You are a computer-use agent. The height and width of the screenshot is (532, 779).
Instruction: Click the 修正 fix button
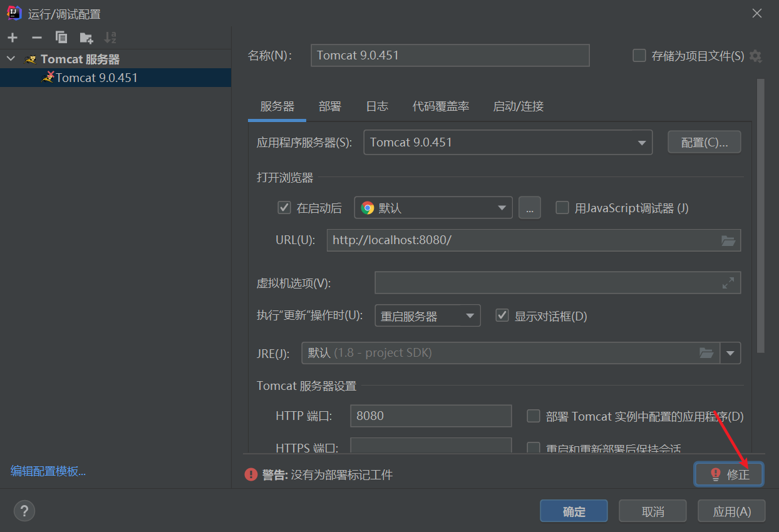pos(730,474)
